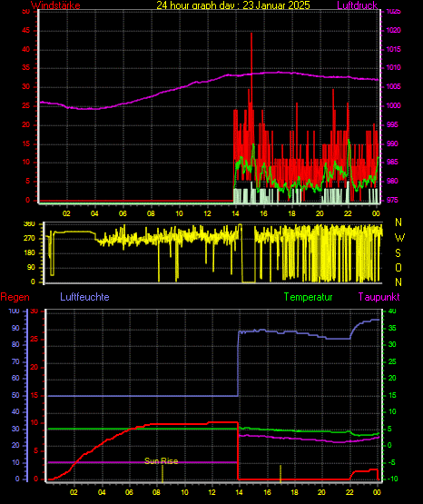The height and width of the screenshot is (504, 423).
Task: Click the Sun Rise marker label
Action: tap(162, 461)
